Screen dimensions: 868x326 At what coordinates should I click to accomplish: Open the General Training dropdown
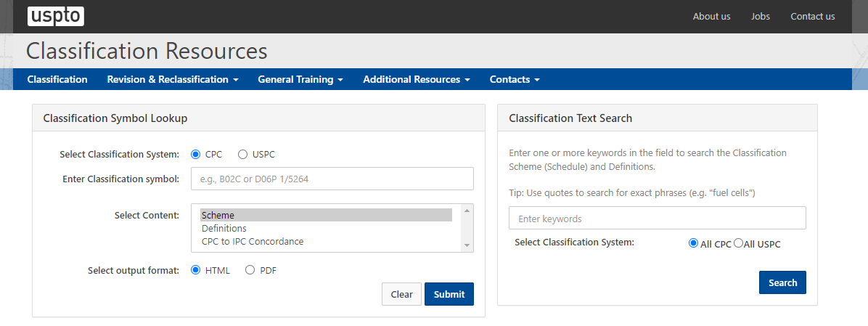(x=300, y=79)
